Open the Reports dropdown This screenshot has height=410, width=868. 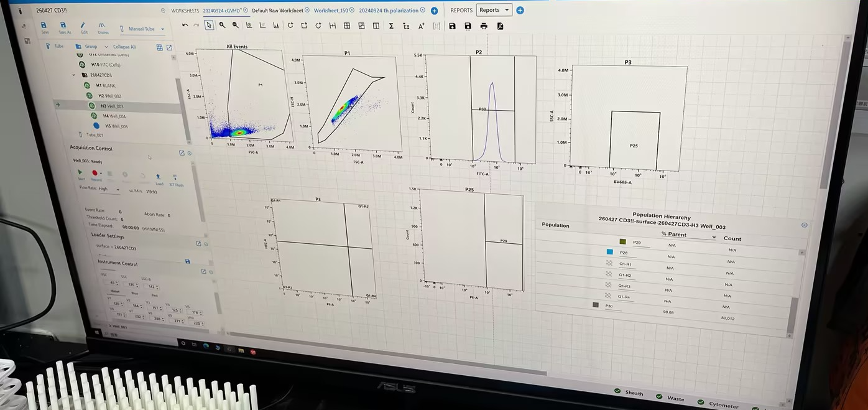point(494,10)
